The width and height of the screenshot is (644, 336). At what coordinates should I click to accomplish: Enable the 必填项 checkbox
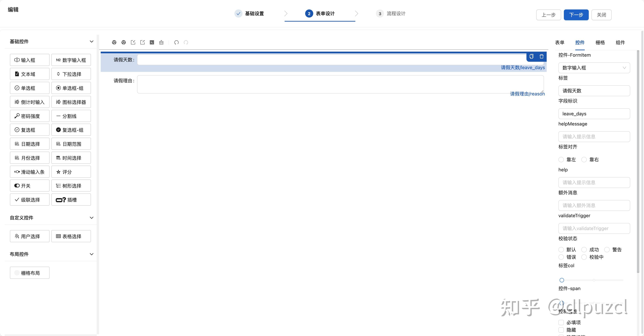[561, 322]
